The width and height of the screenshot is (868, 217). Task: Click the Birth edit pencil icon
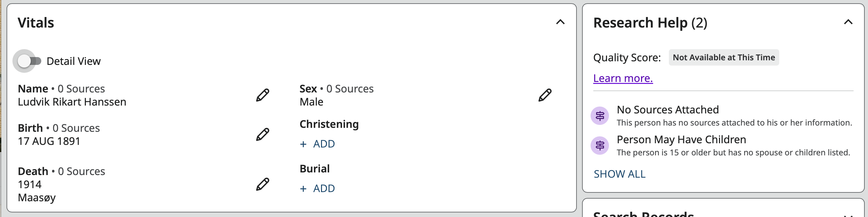click(262, 134)
